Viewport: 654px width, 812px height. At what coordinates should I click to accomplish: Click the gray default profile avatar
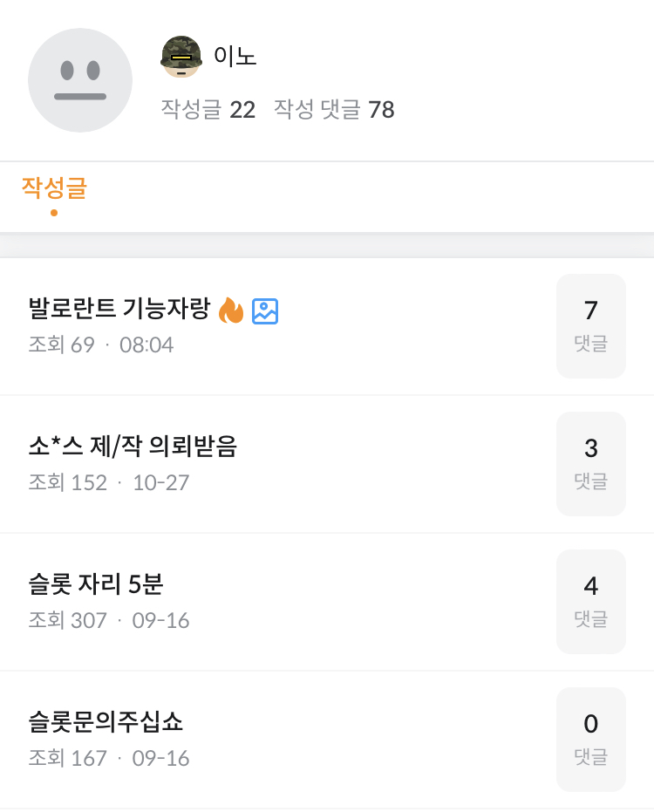(x=80, y=80)
